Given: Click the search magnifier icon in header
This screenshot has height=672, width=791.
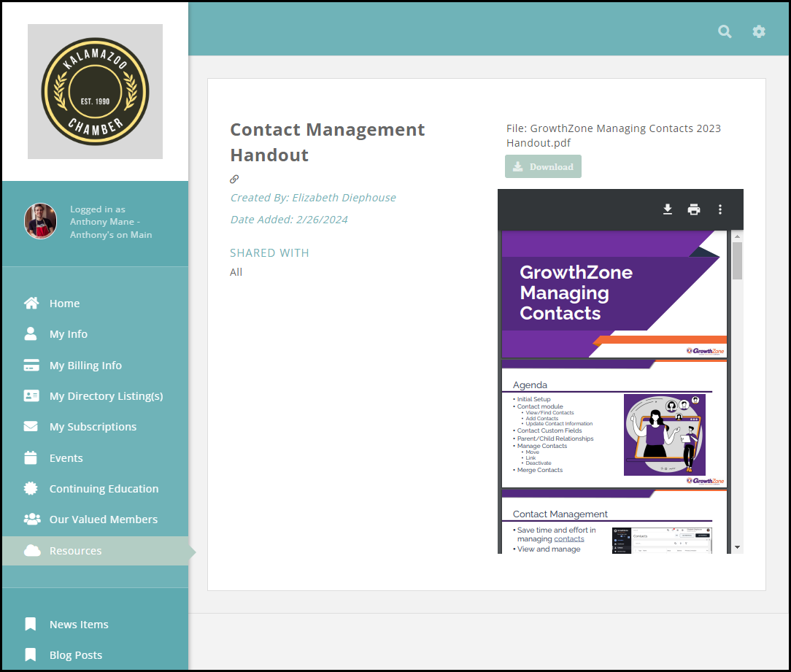Looking at the screenshot, I should (x=725, y=31).
